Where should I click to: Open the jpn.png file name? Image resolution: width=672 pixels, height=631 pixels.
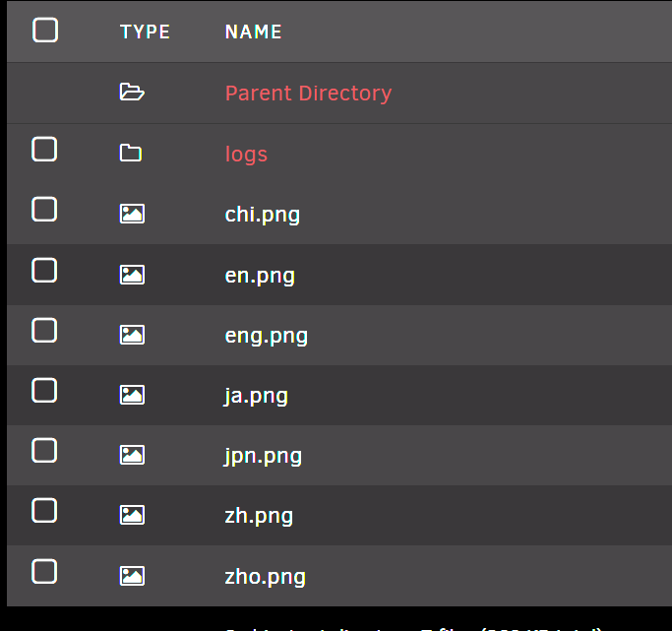click(263, 456)
